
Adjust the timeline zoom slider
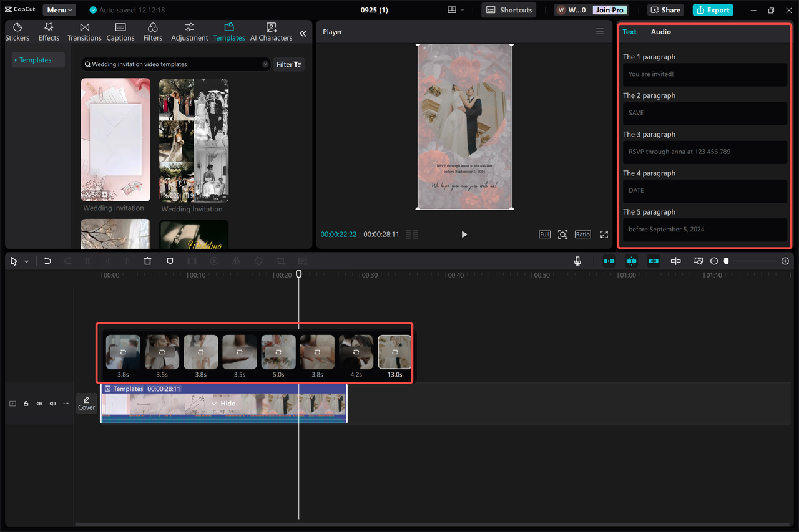725,261
